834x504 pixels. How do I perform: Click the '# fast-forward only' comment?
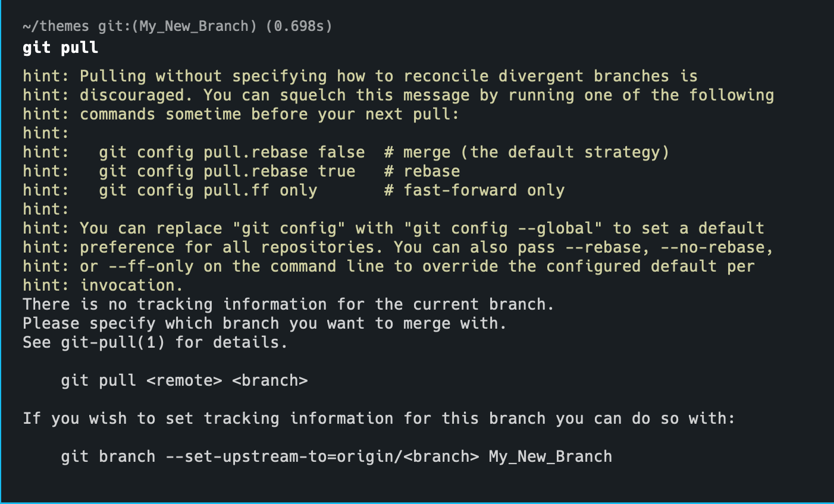[475, 190]
